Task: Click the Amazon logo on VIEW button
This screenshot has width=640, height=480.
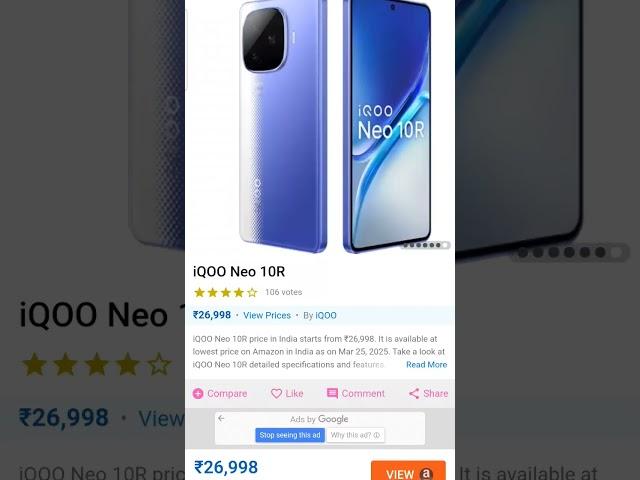Action: point(426,473)
